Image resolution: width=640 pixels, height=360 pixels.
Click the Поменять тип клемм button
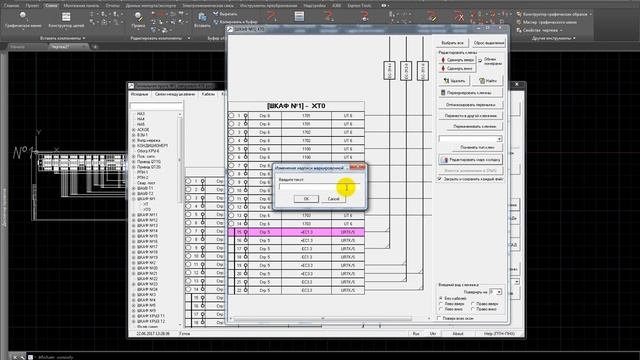[x=477, y=147]
